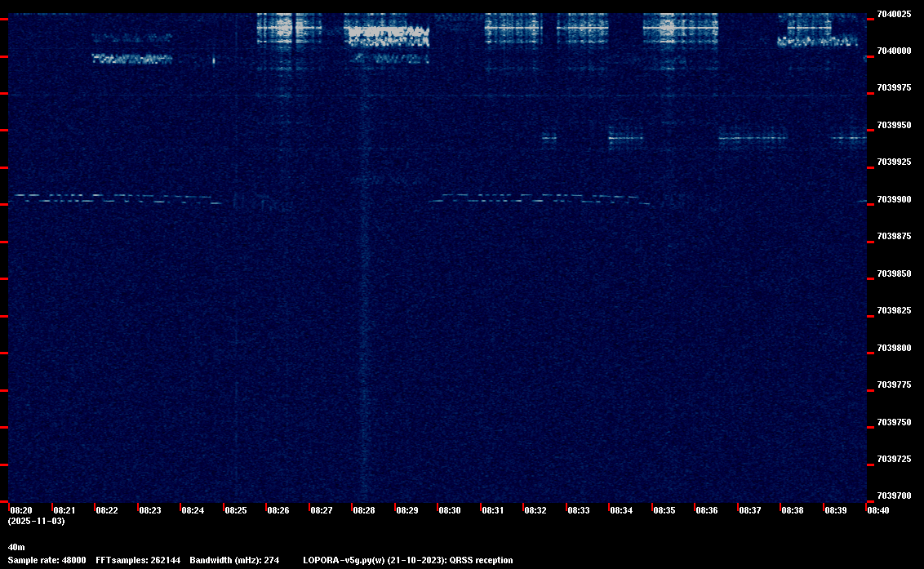Click the 08:25 time axis label
The height and width of the screenshot is (569, 924).
(236, 510)
